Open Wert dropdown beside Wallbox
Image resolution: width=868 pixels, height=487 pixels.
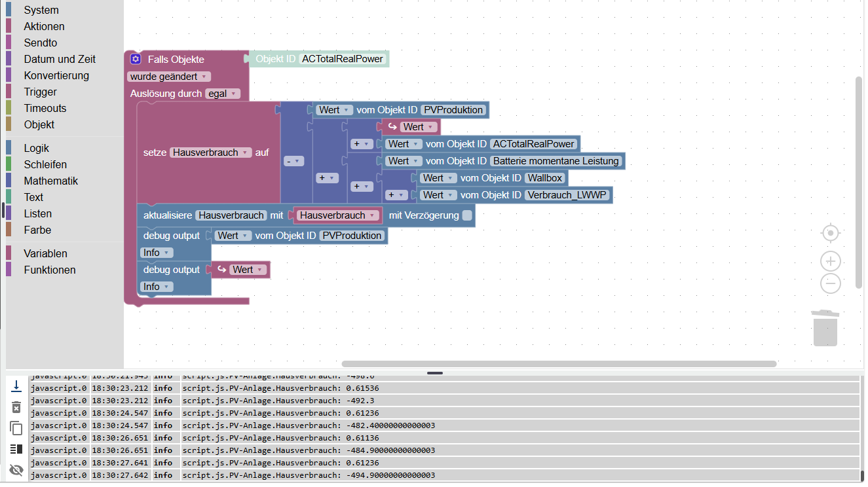[x=438, y=178]
